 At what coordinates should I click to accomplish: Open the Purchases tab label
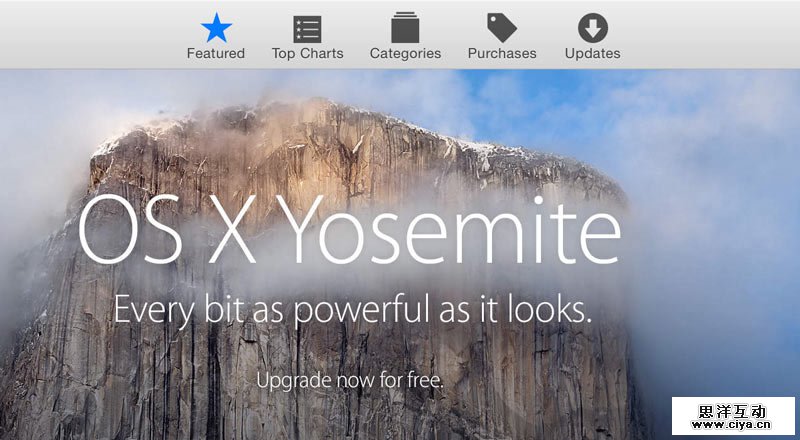click(502, 54)
